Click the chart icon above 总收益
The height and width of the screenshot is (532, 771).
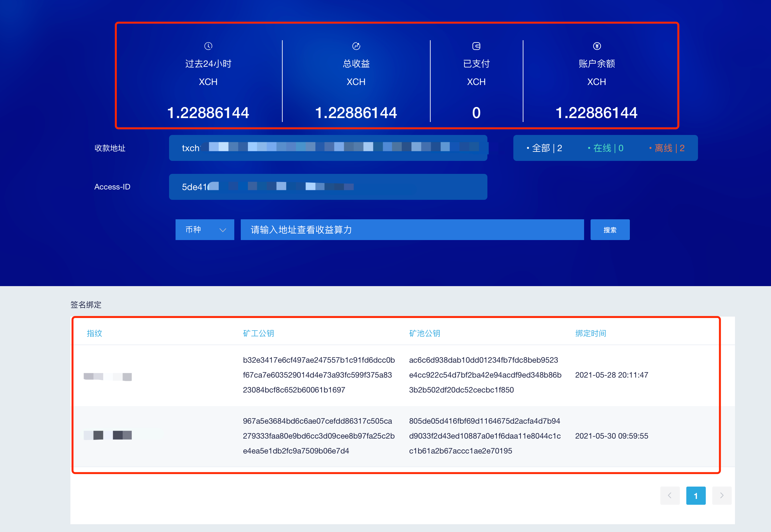click(356, 46)
